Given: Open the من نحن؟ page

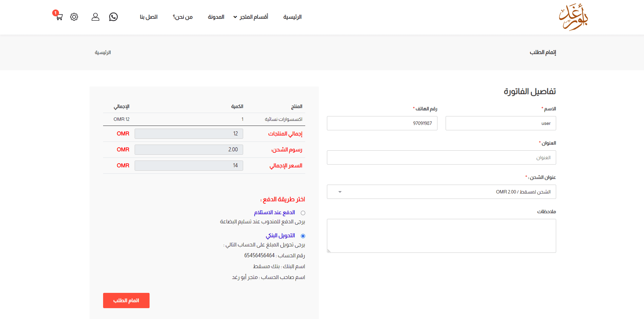Looking at the screenshot, I should pyautogui.click(x=182, y=17).
